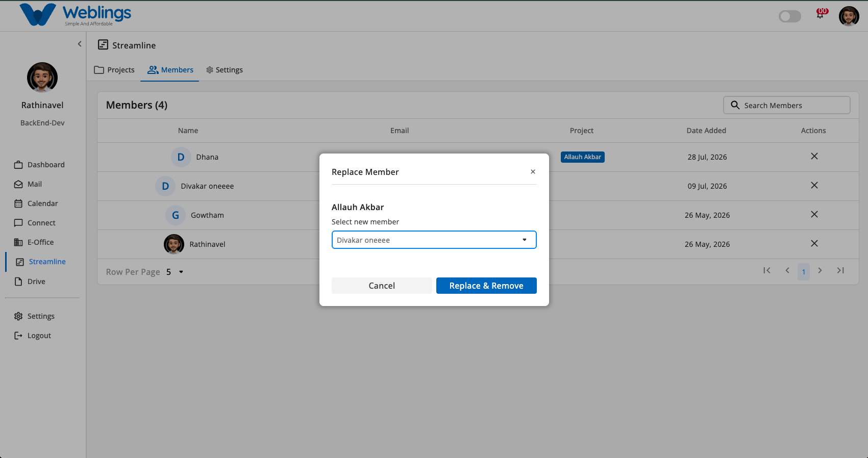
Task: Open sidebar Settings gear item
Action: [35, 316]
